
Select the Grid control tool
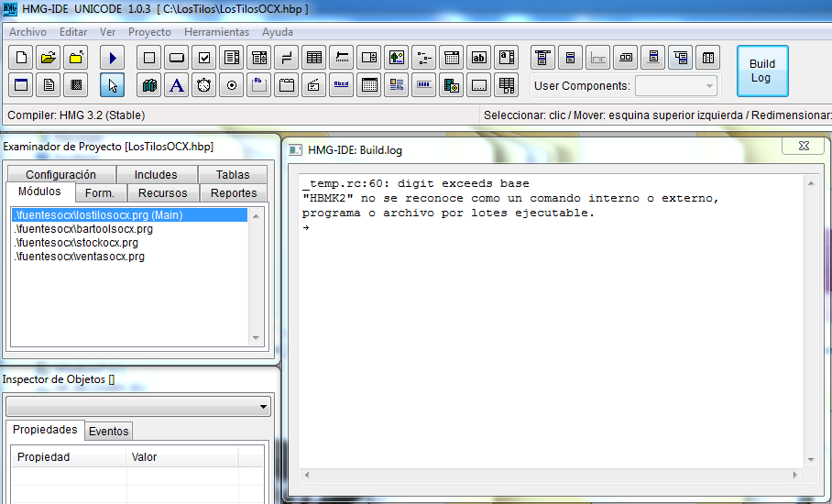[314, 58]
